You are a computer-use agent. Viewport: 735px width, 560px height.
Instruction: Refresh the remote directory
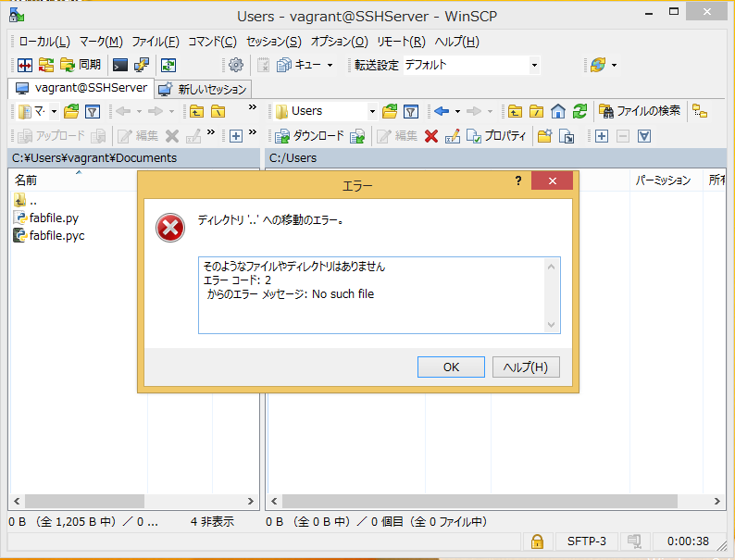[579, 111]
